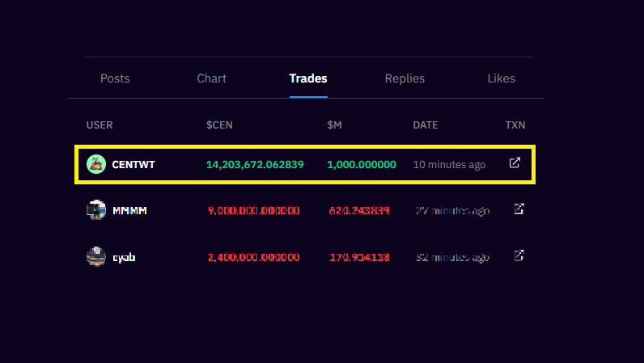Screen dimensions: 644x363
Task: Click the $M column header
Action: [x=335, y=125]
